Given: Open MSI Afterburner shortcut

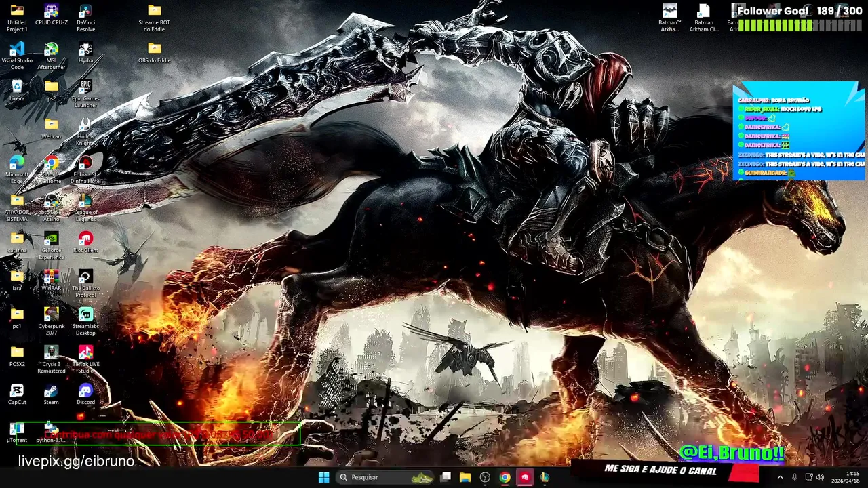Looking at the screenshot, I should pos(52,56).
